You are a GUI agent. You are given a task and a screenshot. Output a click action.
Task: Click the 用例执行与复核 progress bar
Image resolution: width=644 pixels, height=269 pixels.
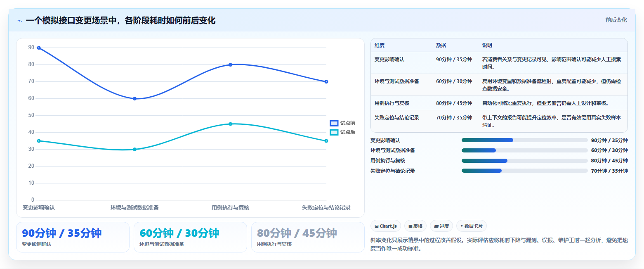525,160
